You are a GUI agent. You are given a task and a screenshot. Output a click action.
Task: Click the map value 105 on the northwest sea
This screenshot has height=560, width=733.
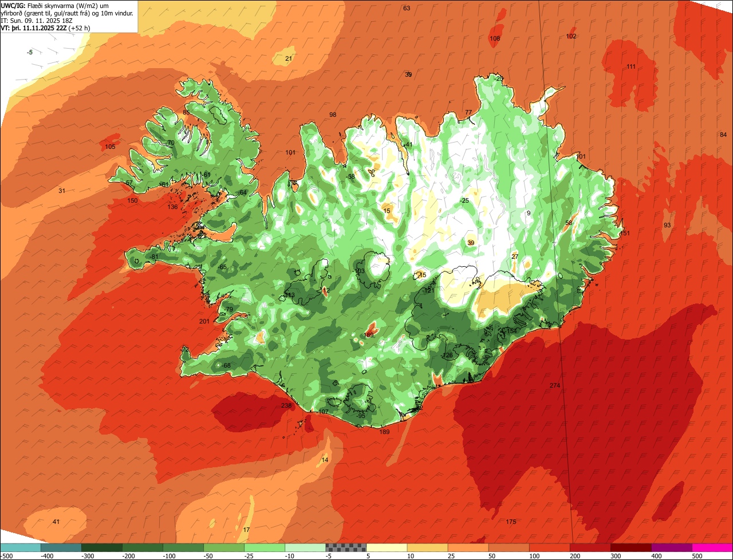click(110, 147)
